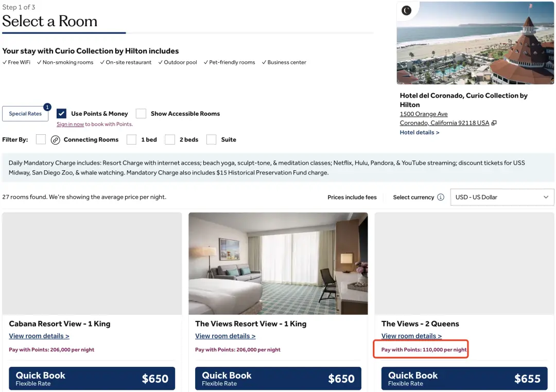Click the Special Rates count badge
This screenshot has width=556, height=392.
pos(47,107)
